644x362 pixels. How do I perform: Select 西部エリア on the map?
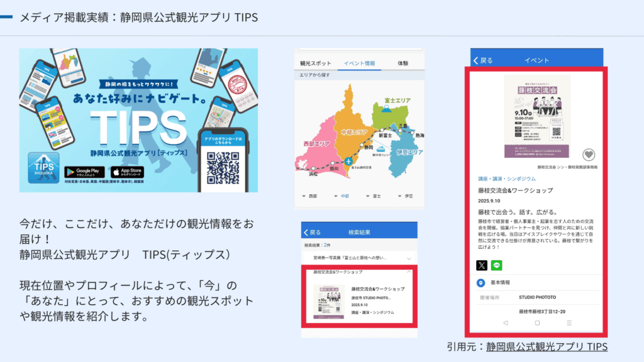(x=317, y=144)
